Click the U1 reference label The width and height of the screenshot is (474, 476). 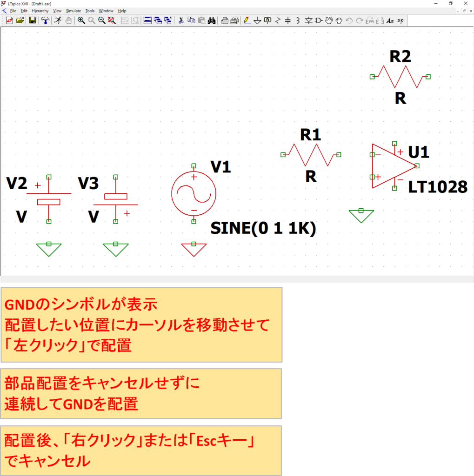(418, 152)
